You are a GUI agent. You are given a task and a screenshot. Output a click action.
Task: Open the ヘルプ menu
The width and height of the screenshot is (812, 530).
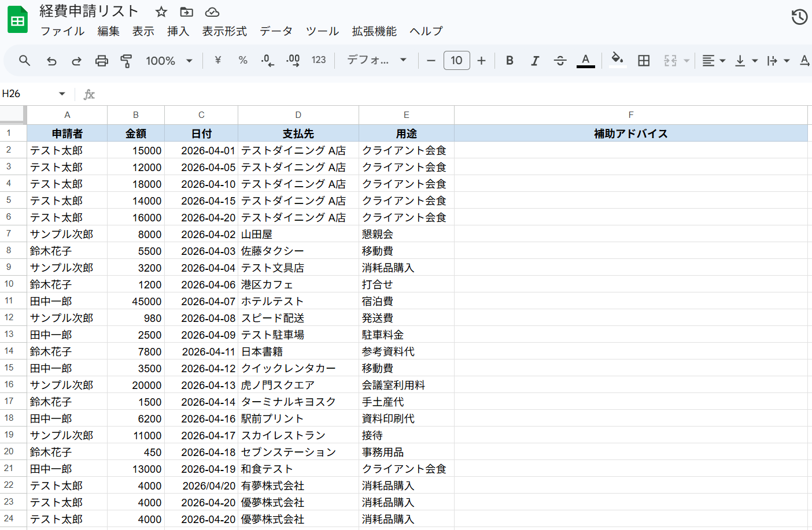click(x=426, y=31)
